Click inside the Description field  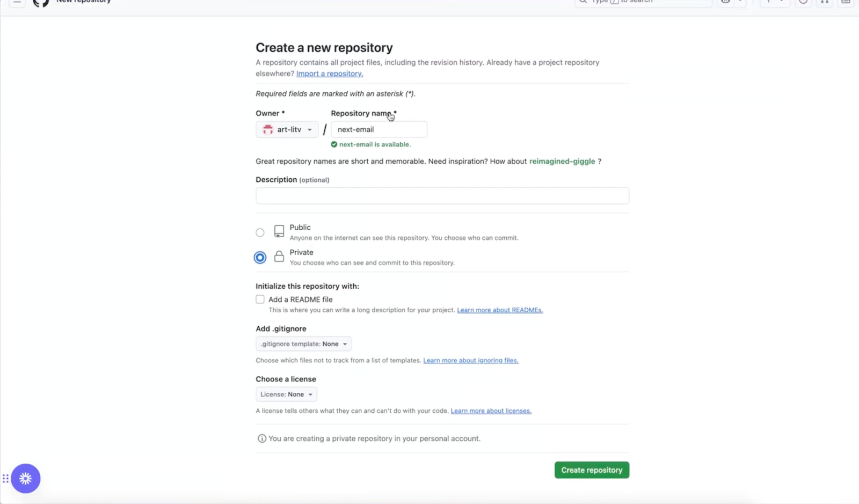point(441,195)
